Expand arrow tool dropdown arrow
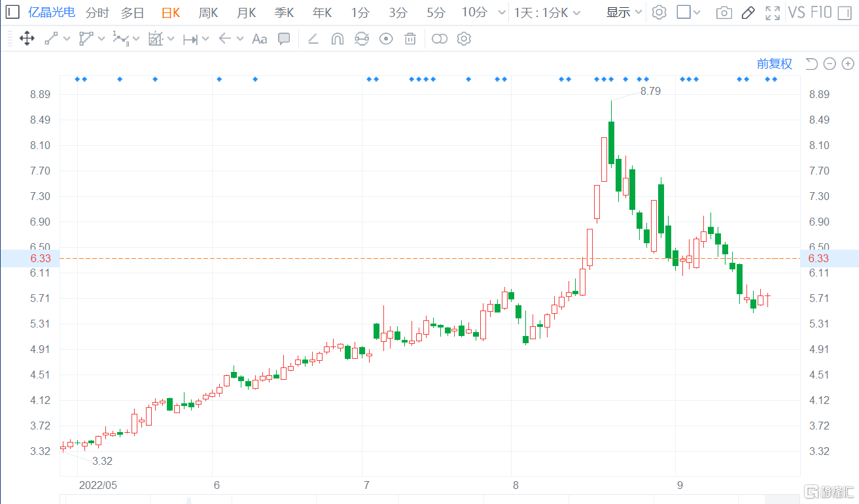859x504 pixels. tap(240, 39)
